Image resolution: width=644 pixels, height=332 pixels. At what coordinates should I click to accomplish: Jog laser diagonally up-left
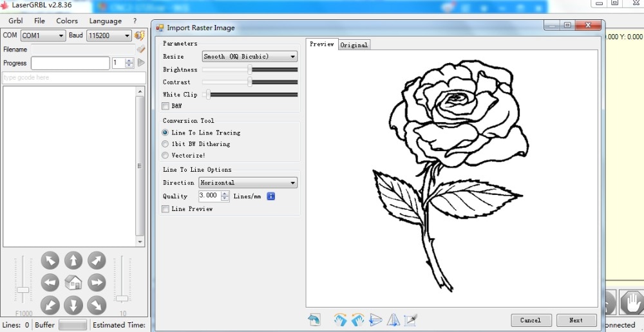(50, 261)
